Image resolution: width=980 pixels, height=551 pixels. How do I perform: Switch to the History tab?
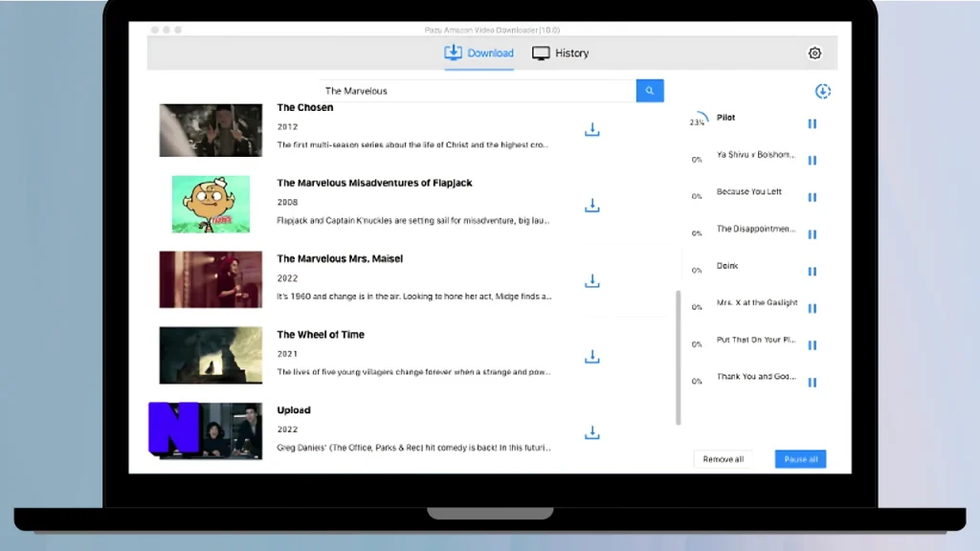(x=560, y=54)
